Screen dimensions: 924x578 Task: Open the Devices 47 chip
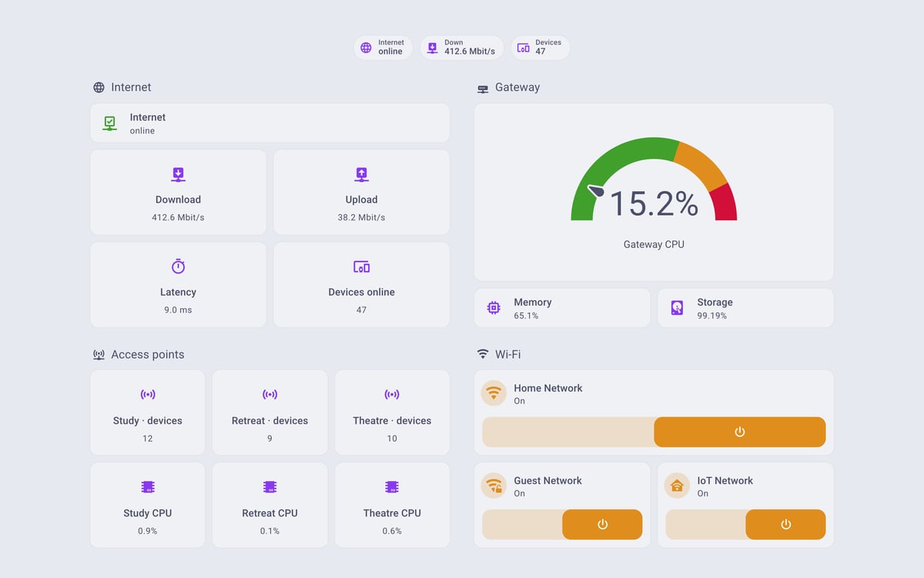(x=541, y=48)
